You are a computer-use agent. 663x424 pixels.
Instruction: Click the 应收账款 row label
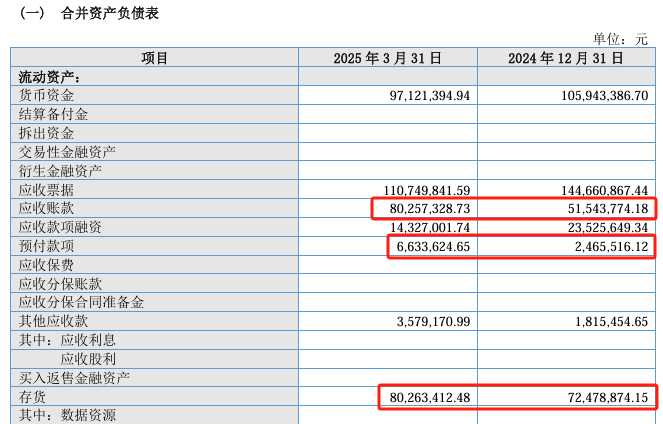click(46, 208)
